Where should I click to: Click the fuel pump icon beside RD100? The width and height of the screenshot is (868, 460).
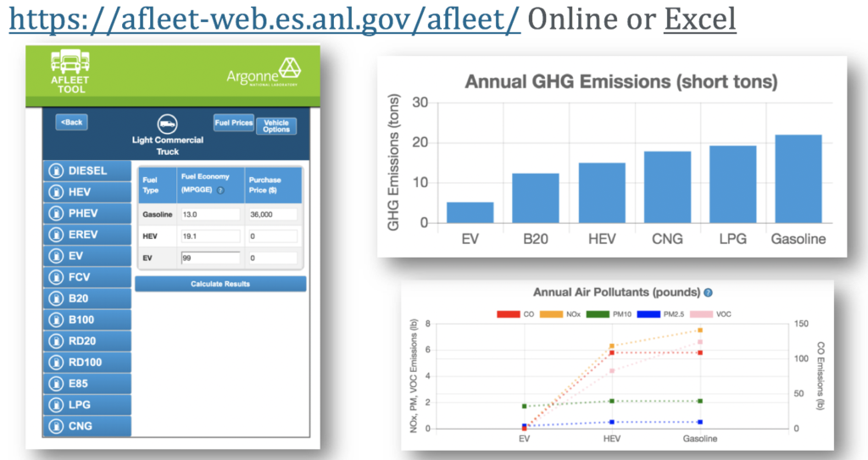tap(56, 363)
